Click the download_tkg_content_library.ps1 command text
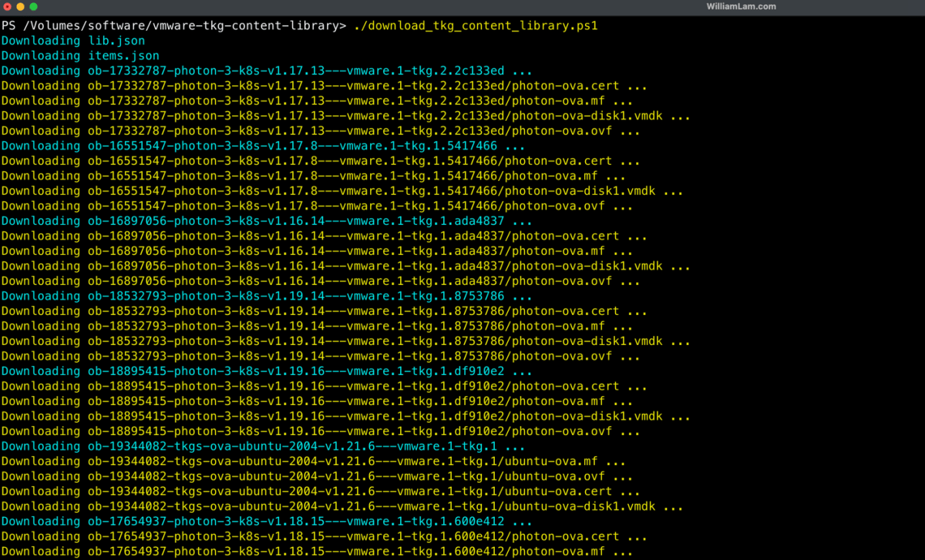The image size is (925, 560). point(475,25)
